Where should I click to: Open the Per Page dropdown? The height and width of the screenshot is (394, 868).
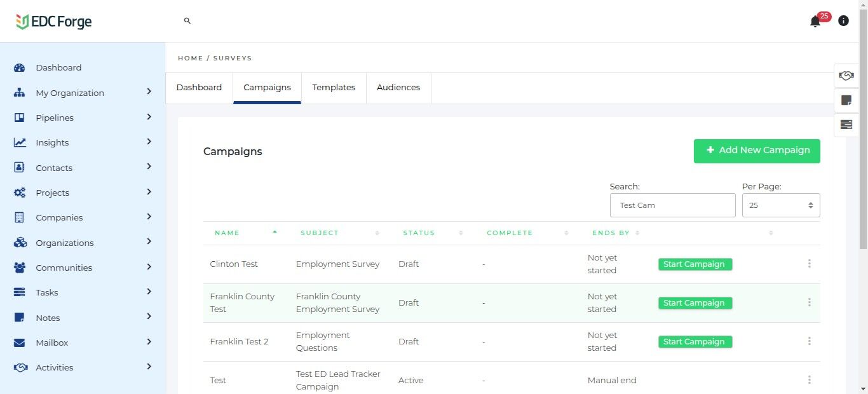[781, 205]
